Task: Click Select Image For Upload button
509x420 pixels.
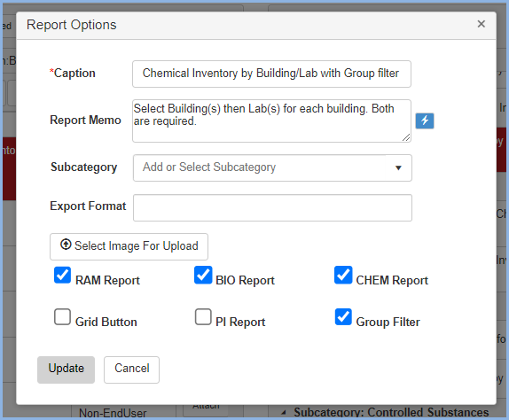Action: [129, 246]
